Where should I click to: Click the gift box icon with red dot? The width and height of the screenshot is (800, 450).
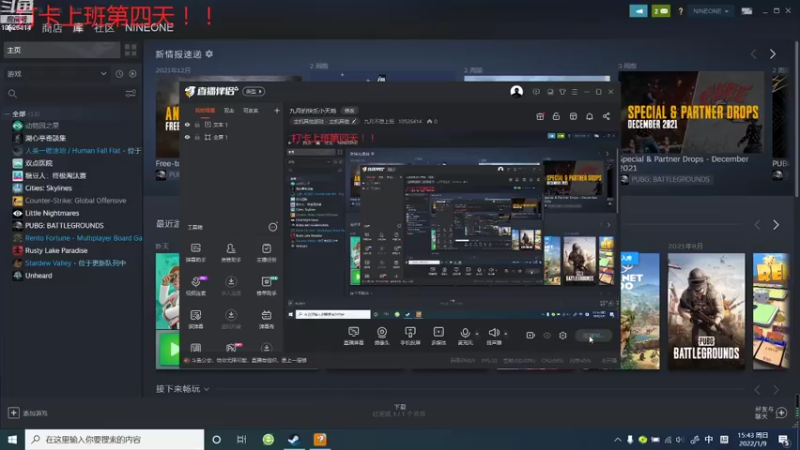pyautogui.click(x=540, y=117)
